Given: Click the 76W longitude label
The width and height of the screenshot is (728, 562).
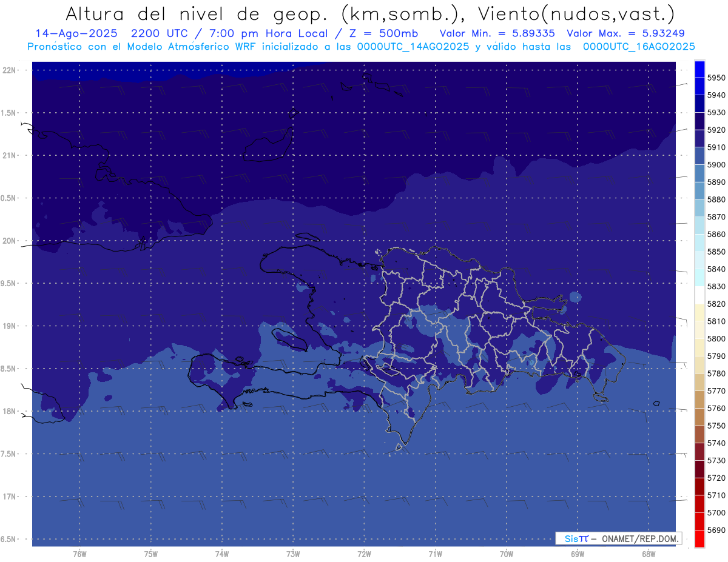Looking at the screenshot, I should click(79, 554).
